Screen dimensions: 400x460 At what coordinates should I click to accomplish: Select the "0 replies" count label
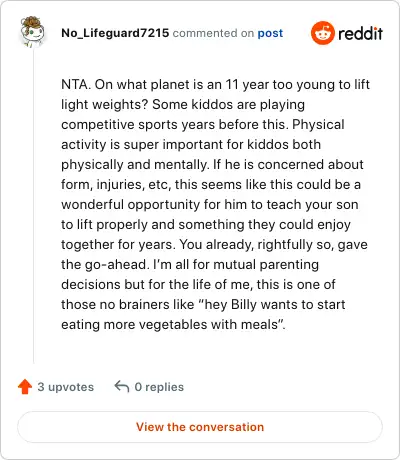tap(159, 387)
